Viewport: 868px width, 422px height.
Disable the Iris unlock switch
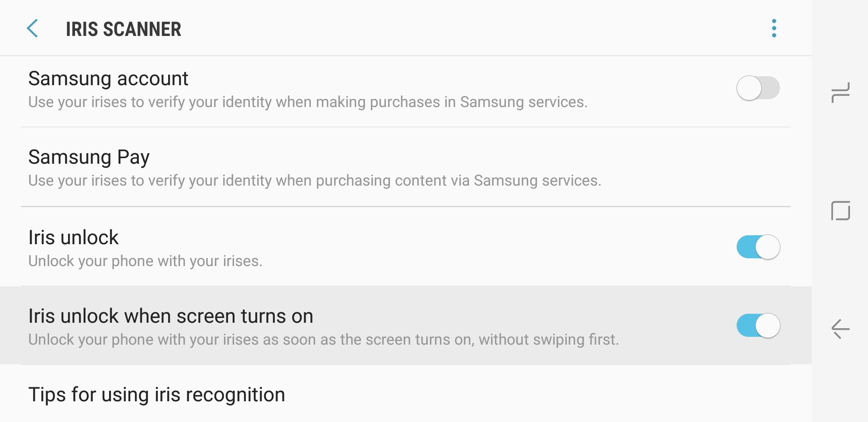point(758,247)
